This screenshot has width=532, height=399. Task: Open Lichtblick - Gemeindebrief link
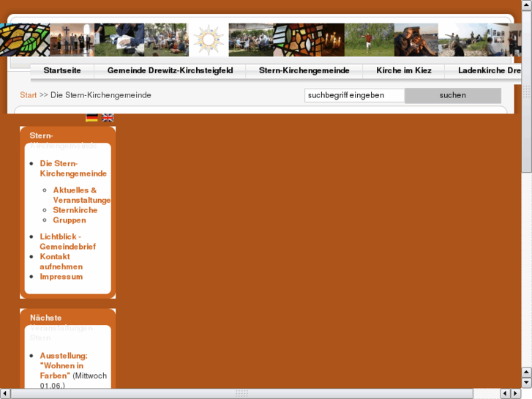pos(67,242)
